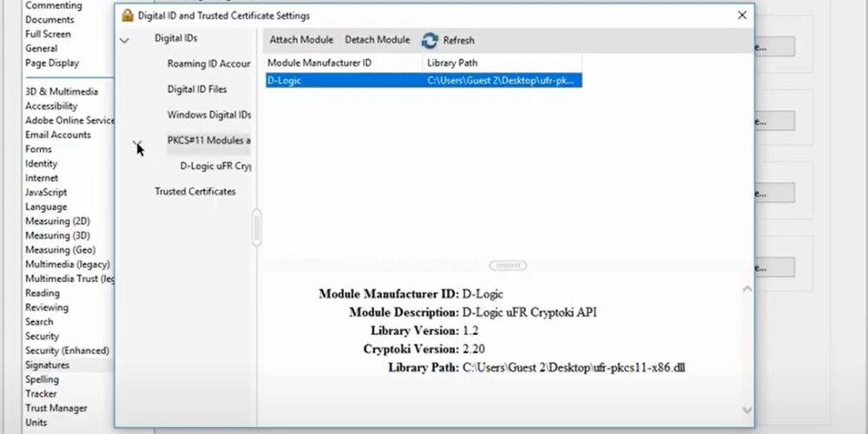
Task: Select Language category in Preferences
Action: [46, 207]
